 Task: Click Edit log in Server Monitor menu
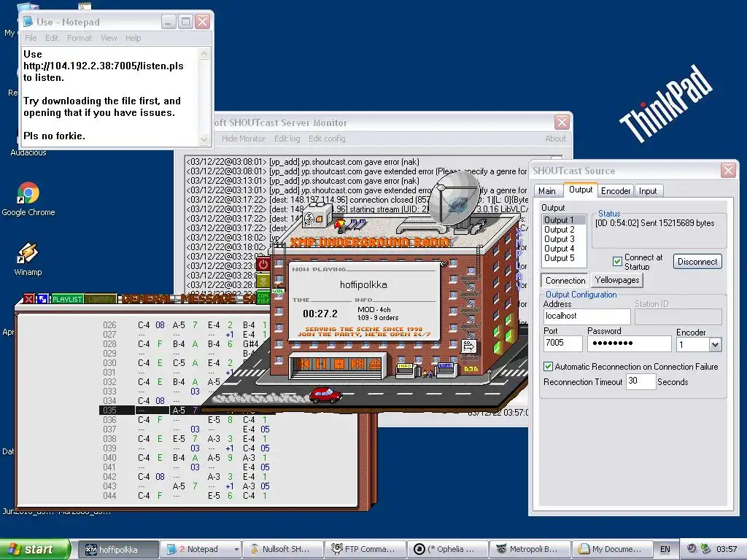point(287,139)
